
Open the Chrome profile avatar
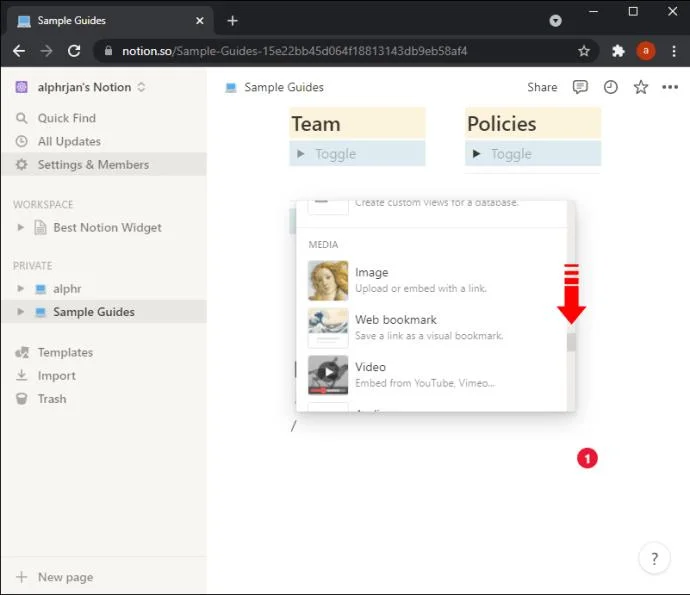tap(646, 51)
